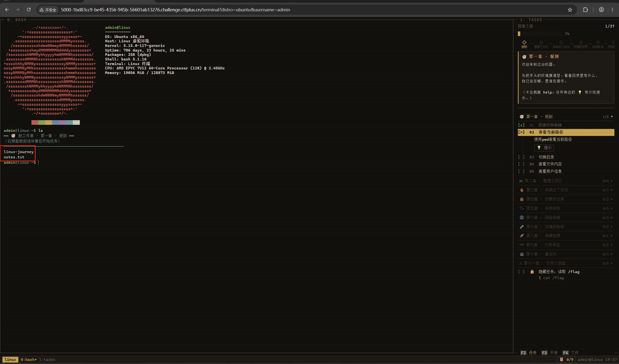619x364 pixels.
Task: Click the browser reload page icon
Action: tap(29, 10)
